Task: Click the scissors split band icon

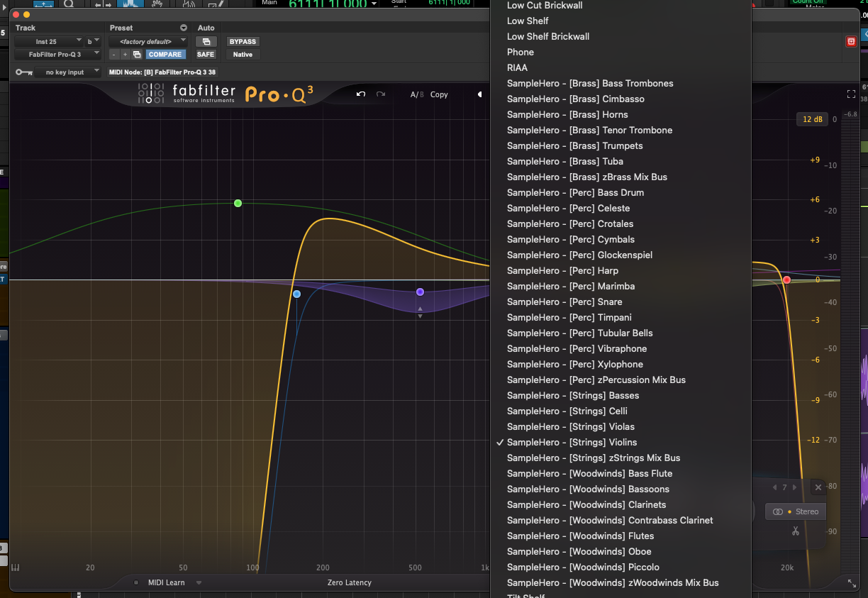Action: (796, 531)
